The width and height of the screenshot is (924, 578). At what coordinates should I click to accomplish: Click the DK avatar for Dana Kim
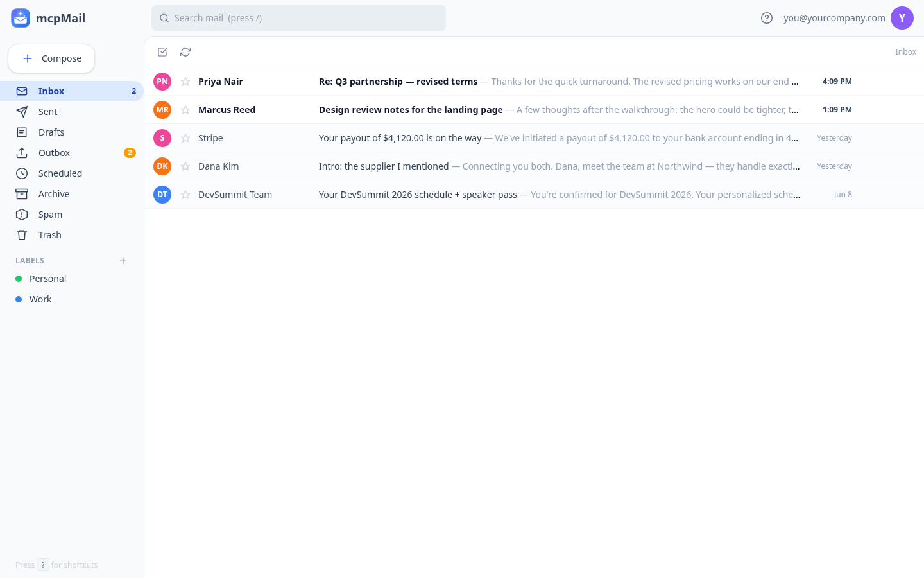tap(162, 166)
